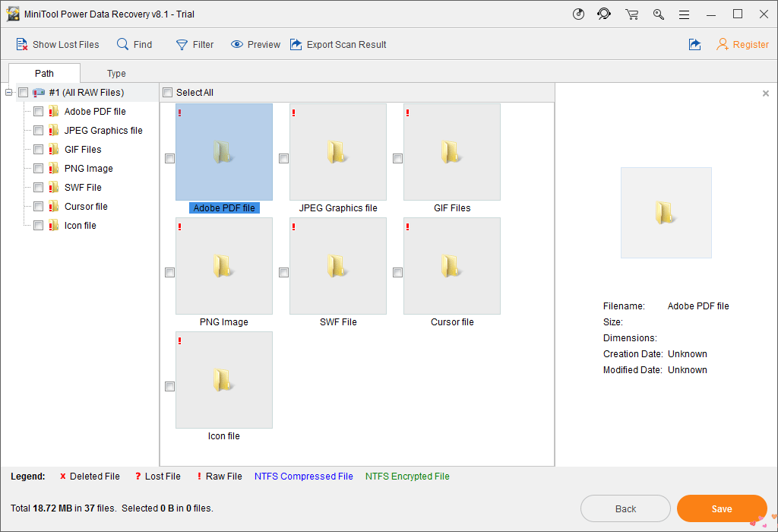
Task: Check the box beside Cursor file thumbnail
Action: (397, 272)
